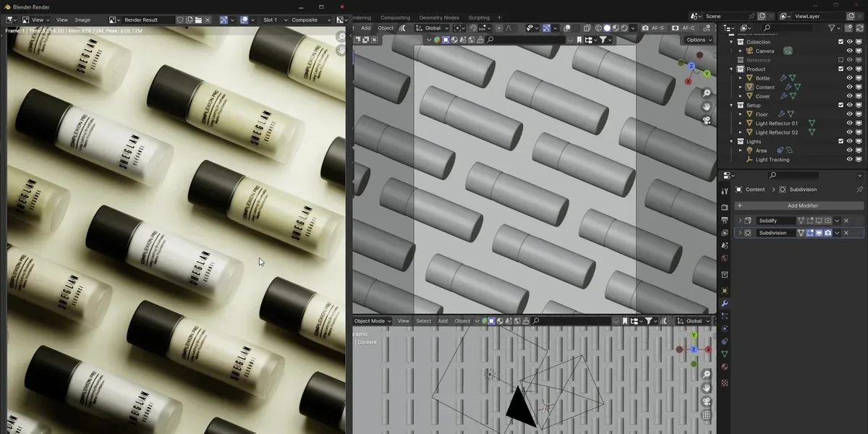
Task: Open the Add menu in the 3D viewport
Action: (366, 27)
